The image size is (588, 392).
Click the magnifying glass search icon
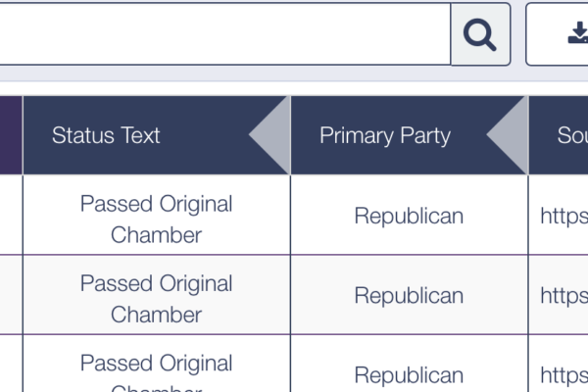pyautogui.click(x=480, y=34)
